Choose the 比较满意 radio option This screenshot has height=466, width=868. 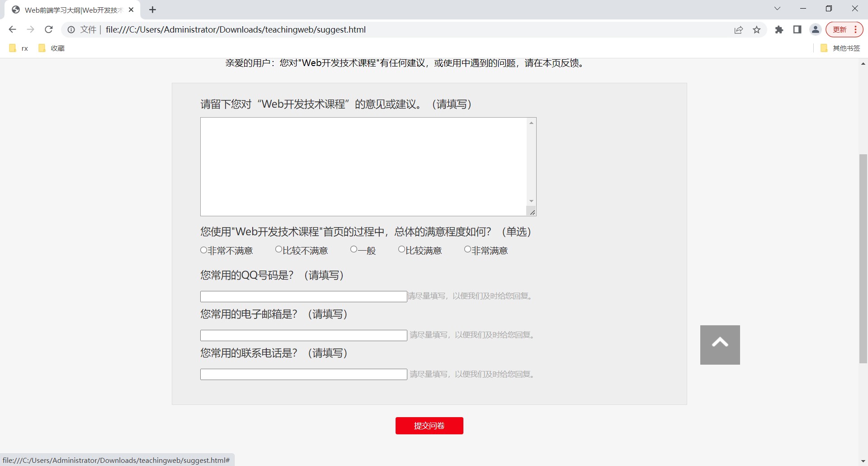click(401, 249)
